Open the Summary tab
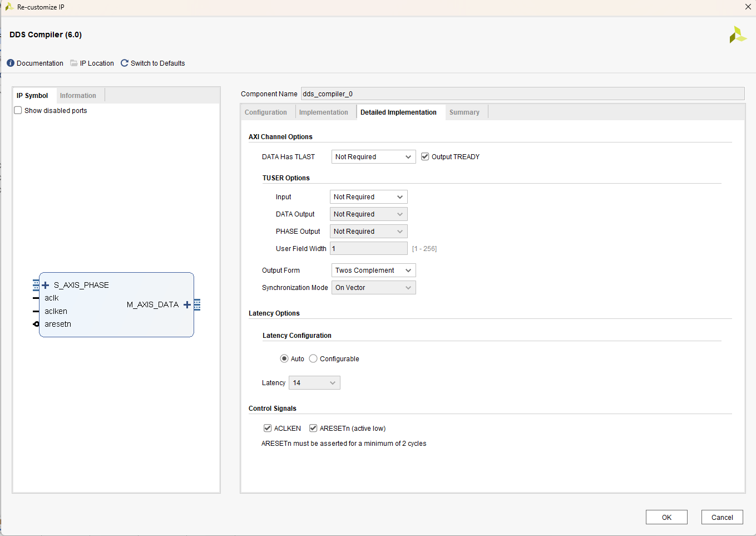The height and width of the screenshot is (536, 756). 465,112
